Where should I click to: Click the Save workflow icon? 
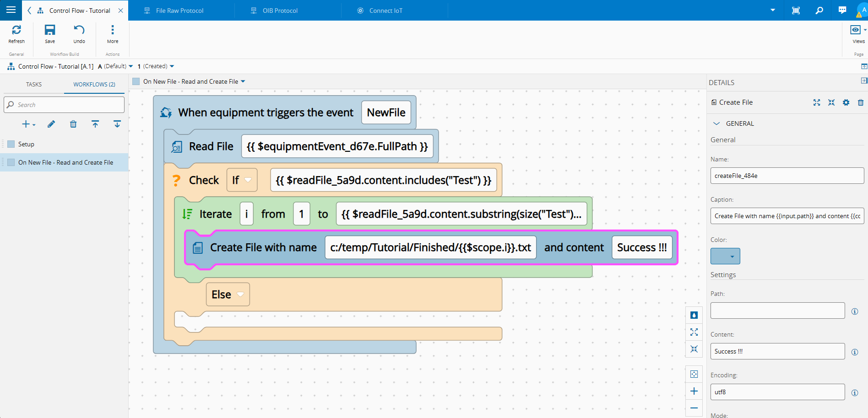point(49,34)
